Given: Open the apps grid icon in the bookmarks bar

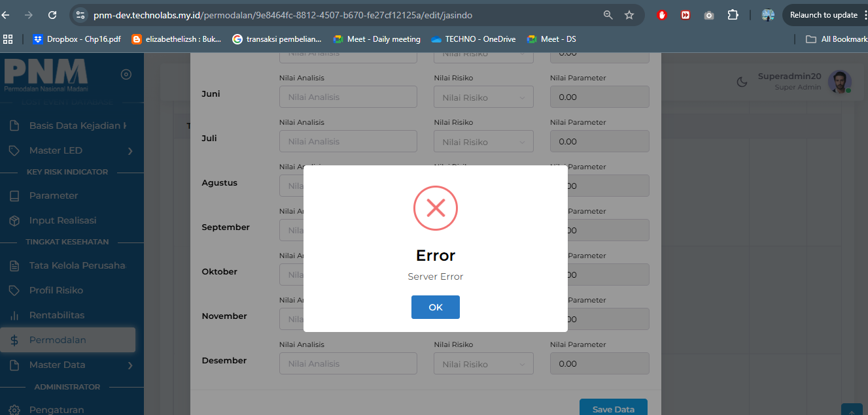Looking at the screenshot, I should point(8,39).
